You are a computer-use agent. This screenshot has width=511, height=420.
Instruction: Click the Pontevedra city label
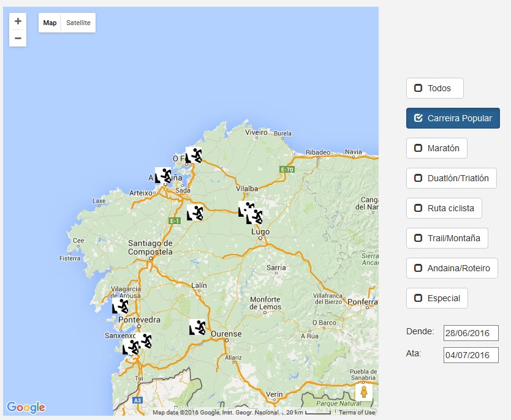(x=140, y=320)
